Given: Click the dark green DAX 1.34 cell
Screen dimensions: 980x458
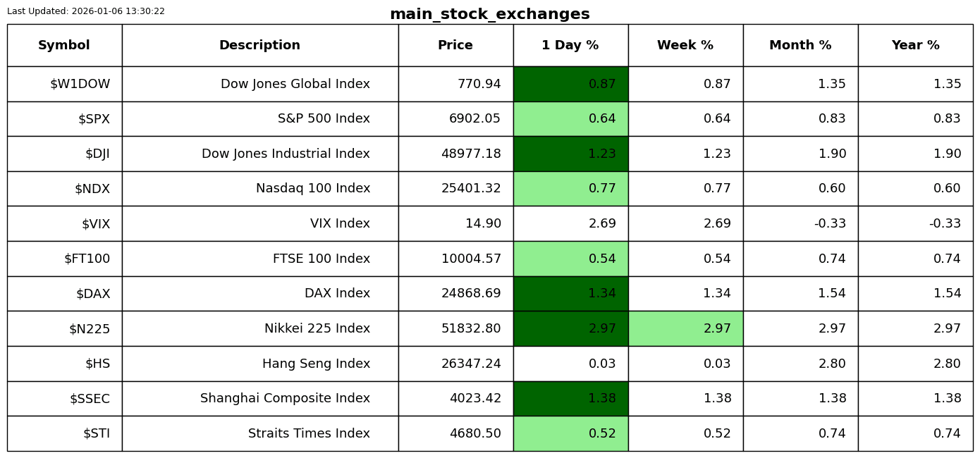Looking at the screenshot, I should [570, 294].
